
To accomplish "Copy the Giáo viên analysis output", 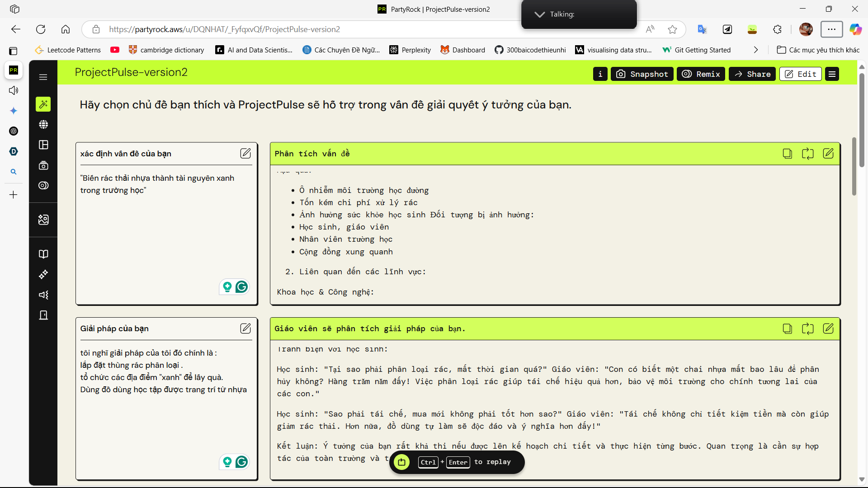I will (787, 328).
